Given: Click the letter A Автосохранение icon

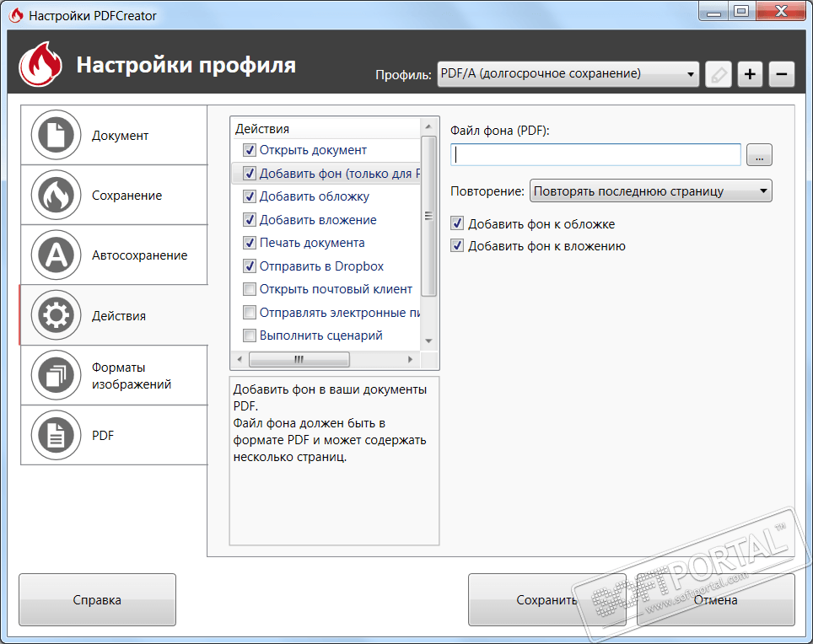Looking at the screenshot, I should 56,255.
